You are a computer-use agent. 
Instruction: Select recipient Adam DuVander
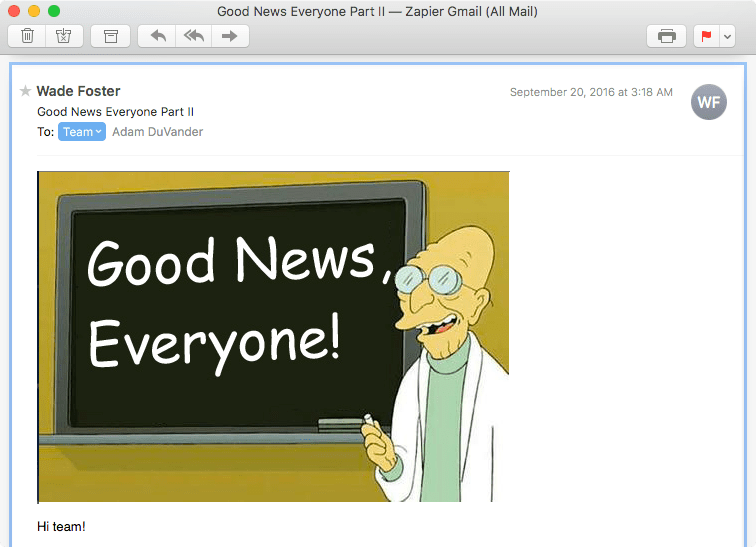pos(158,132)
